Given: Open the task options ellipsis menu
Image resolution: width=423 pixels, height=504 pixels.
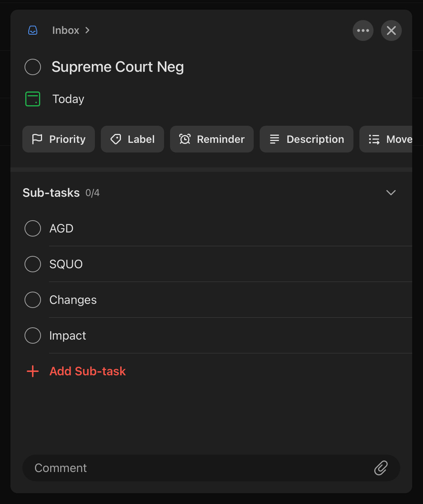Looking at the screenshot, I should click(x=363, y=30).
